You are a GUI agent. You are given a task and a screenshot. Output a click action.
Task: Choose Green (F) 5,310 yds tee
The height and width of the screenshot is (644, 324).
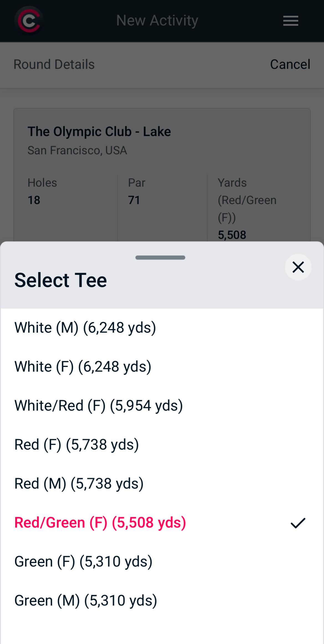[83, 562]
